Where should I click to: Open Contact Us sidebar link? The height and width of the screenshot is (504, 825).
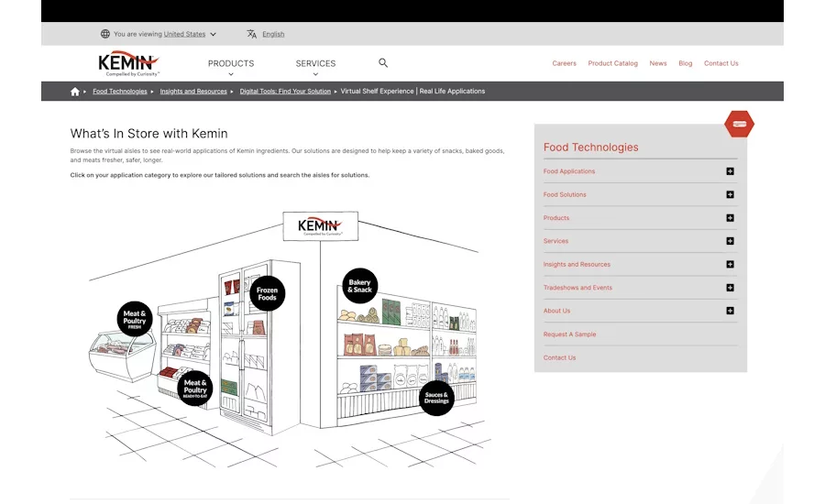[x=560, y=357]
